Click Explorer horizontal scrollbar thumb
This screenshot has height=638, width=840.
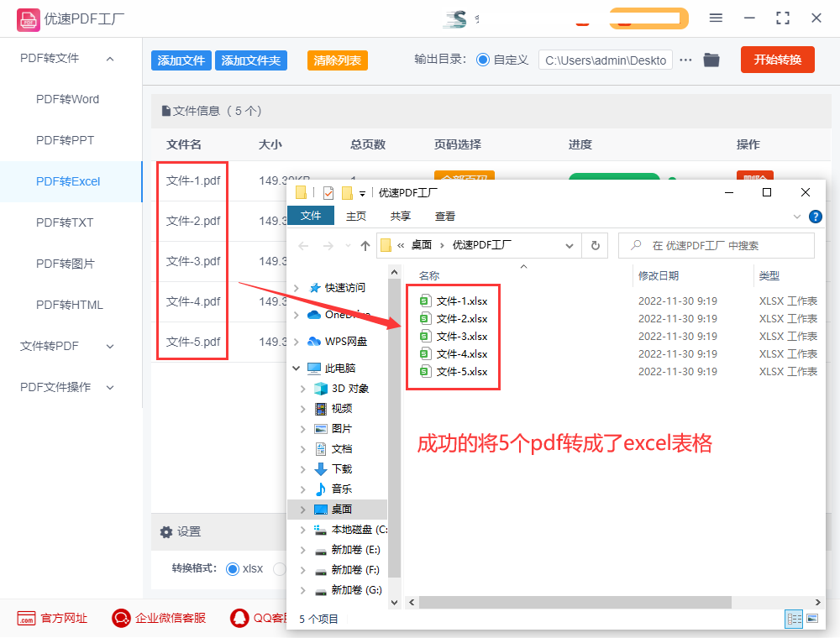coord(575,602)
